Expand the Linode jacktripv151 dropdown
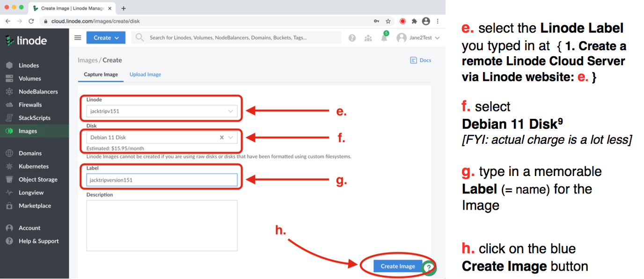This screenshot has height=279, width=644. coord(162,111)
